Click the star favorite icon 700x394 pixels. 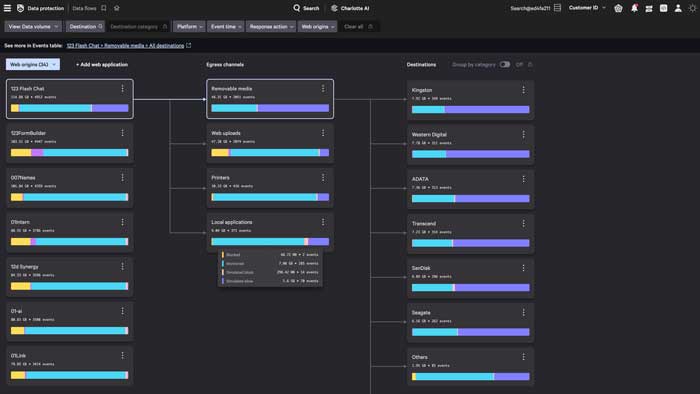(x=117, y=8)
